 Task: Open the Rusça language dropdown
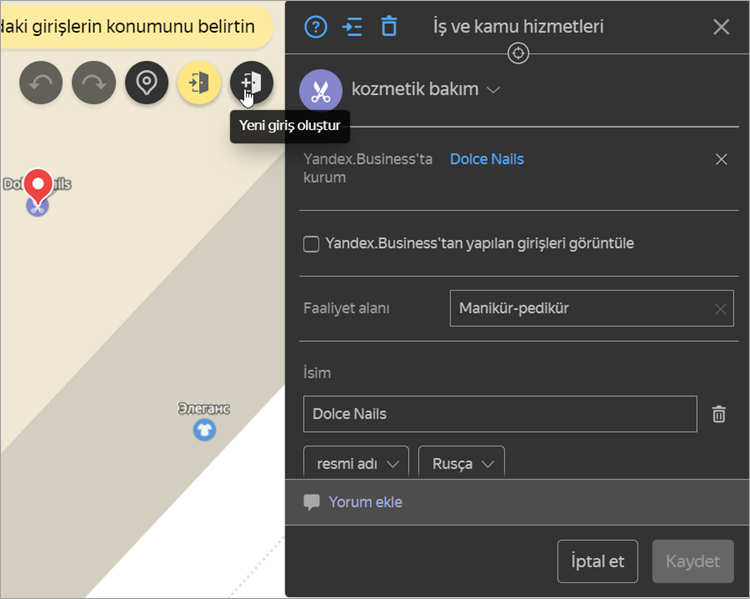[x=461, y=463]
